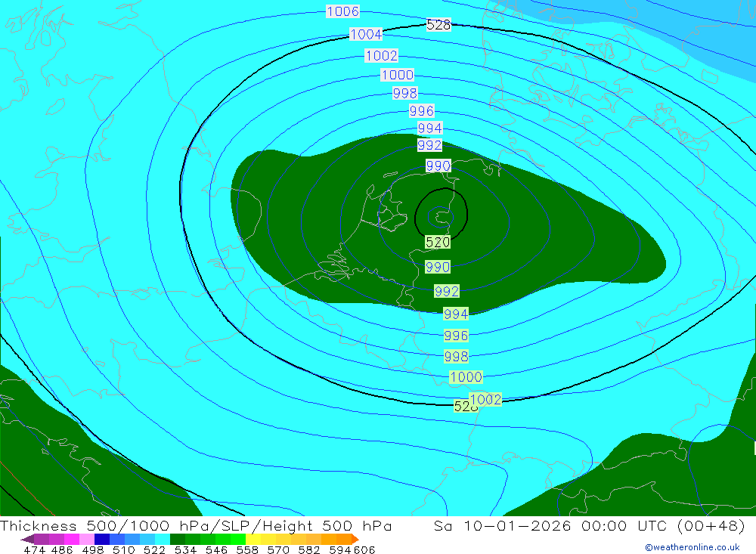Pick the light pink legend swatch

pos(87,539)
